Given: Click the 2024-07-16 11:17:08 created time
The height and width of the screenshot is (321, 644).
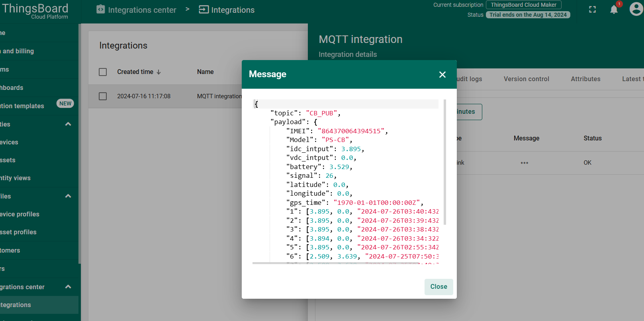Looking at the screenshot, I should 144,96.
